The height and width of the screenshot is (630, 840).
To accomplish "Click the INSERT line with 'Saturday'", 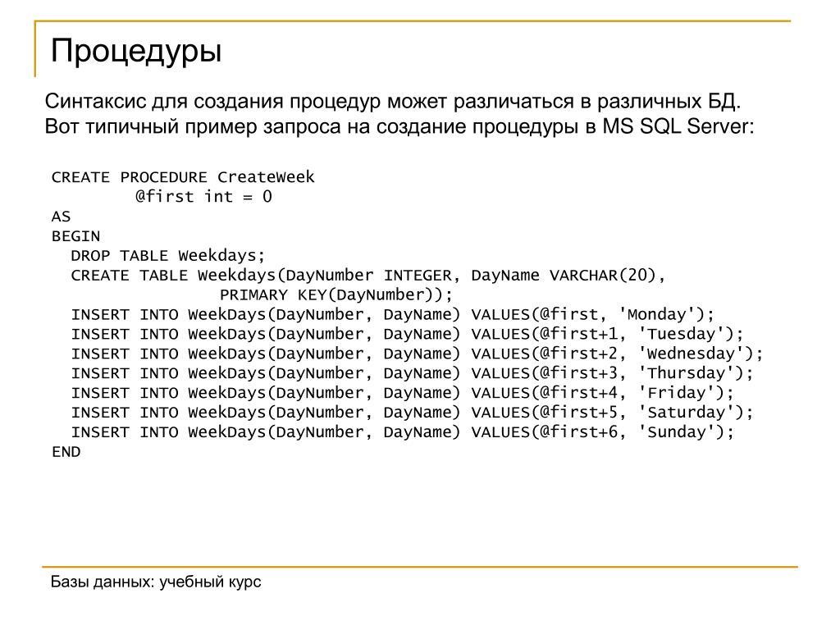I will tap(413, 413).
